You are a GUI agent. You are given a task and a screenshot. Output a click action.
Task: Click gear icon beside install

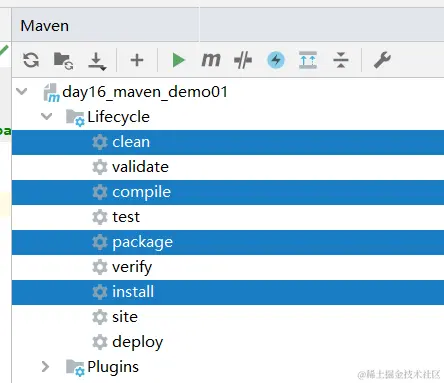[x=100, y=292]
